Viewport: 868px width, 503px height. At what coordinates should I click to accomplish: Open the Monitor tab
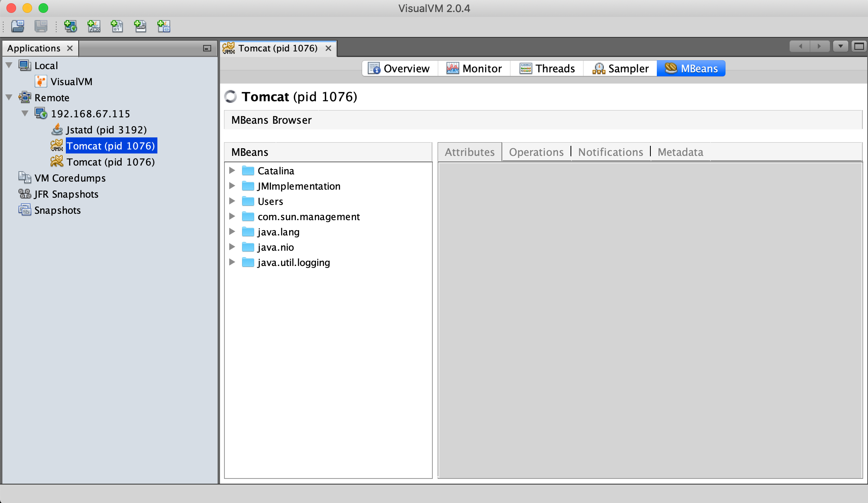[474, 68]
